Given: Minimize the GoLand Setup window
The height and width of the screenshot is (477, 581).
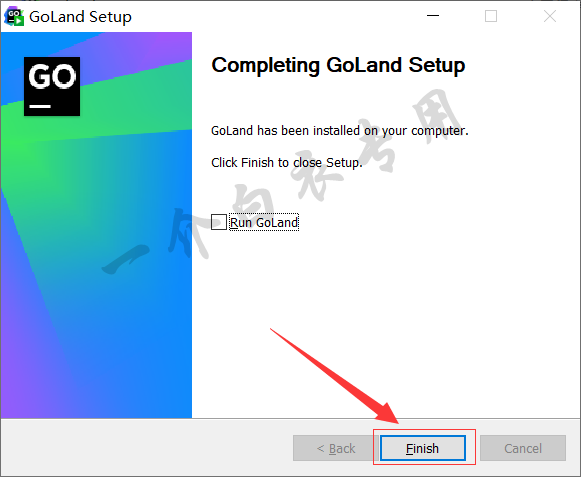Looking at the screenshot, I should click(433, 16).
